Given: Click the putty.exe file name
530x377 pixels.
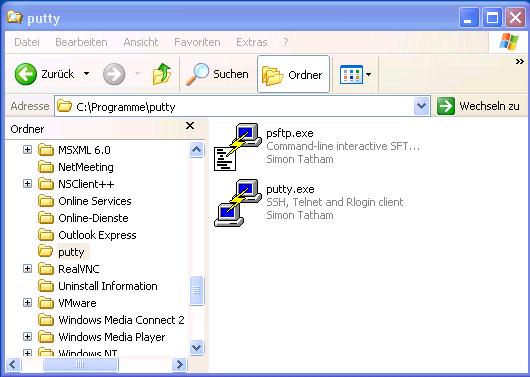Looking at the screenshot, I should pos(290,189).
